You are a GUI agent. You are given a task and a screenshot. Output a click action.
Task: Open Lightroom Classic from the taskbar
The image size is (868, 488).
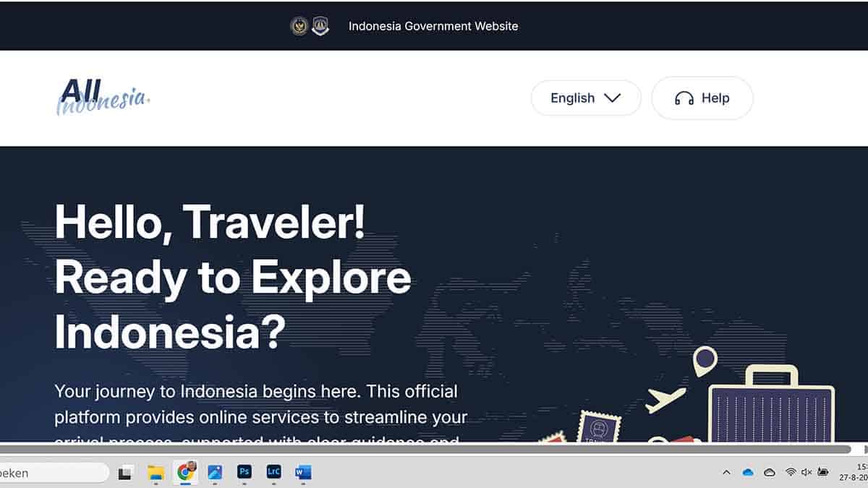pos(273,472)
